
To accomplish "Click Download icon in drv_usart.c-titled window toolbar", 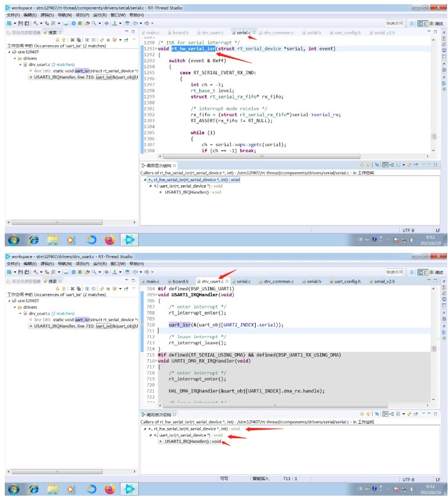I will pyautogui.click(x=115, y=272).
